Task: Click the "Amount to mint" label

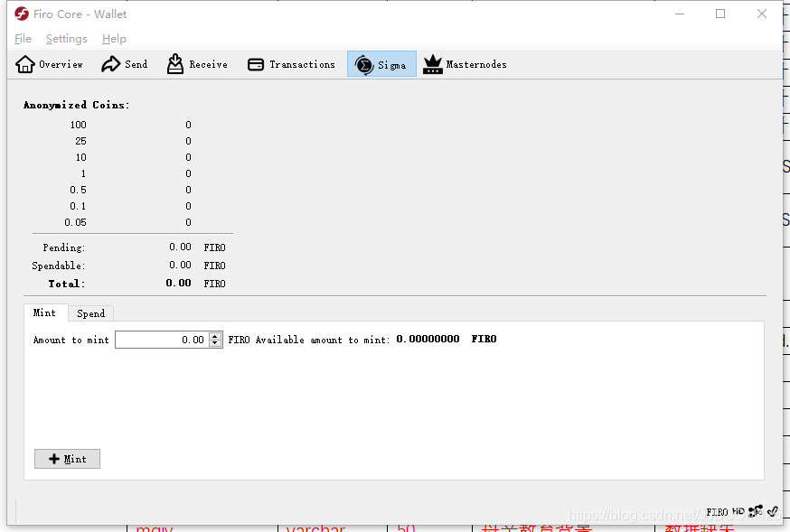Action: point(71,340)
